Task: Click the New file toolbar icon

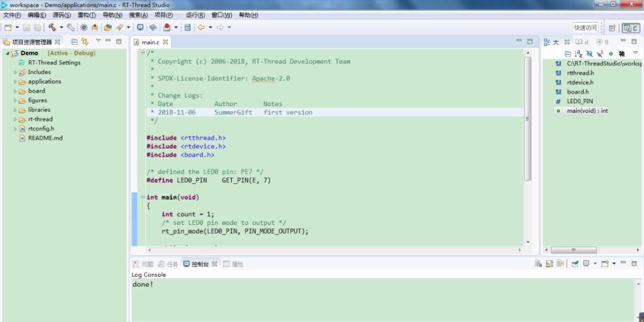Action: [8, 27]
